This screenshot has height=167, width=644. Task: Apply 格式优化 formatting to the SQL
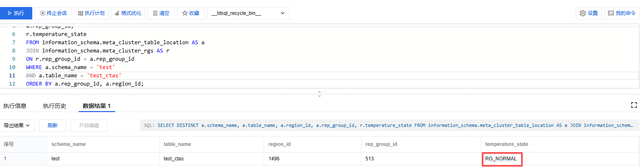point(128,13)
